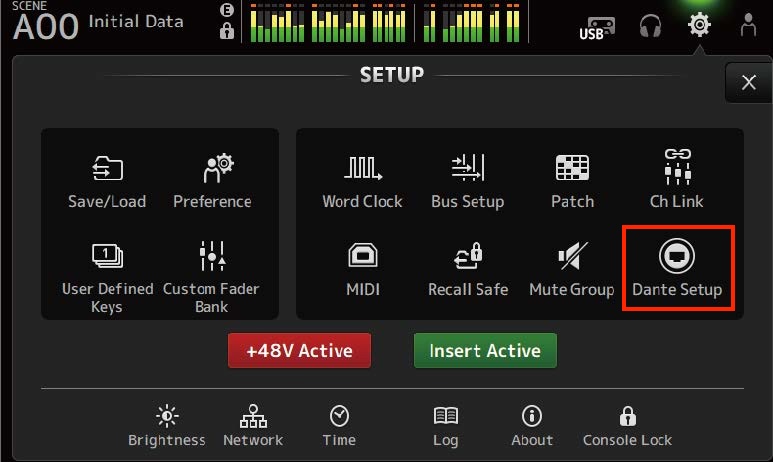Open the Console Lock screen
This screenshot has width=773, height=462.
point(627,426)
